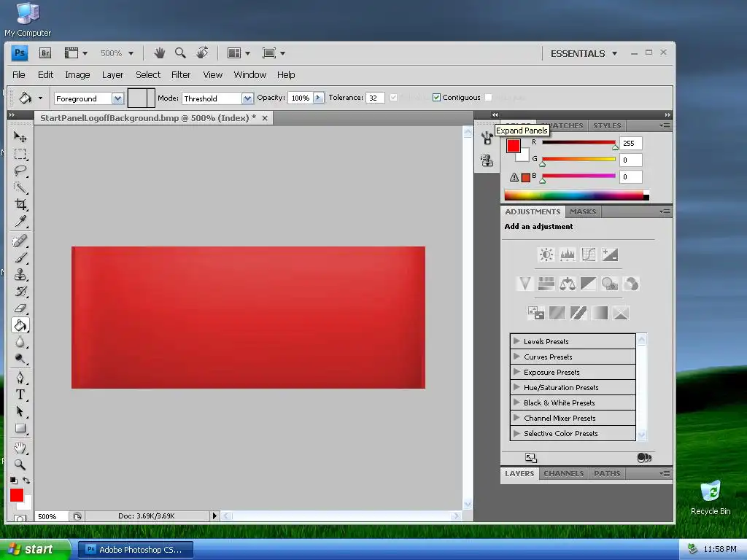The height and width of the screenshot is (560, 747).
Task: Open My Computer desktop icon
Action: pyautogui.click(x=28, y=19)
